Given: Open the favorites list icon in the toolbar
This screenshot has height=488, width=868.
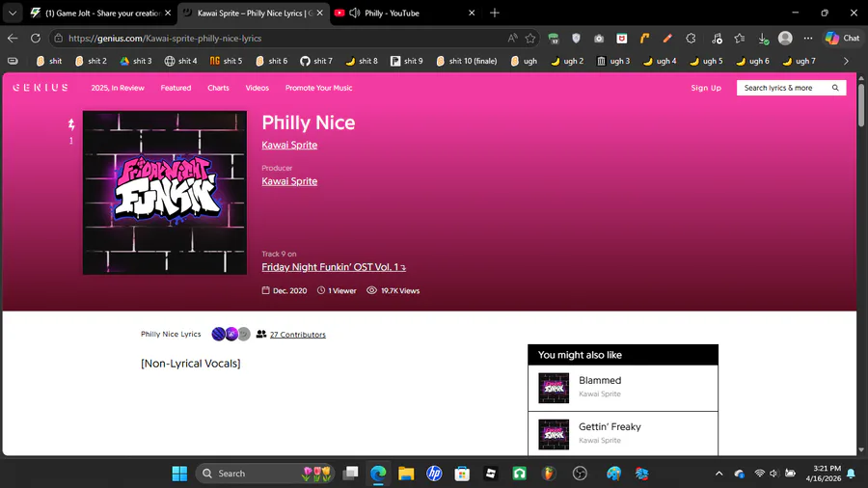Looking at the screenshot, I should click(x=740, y=39).
